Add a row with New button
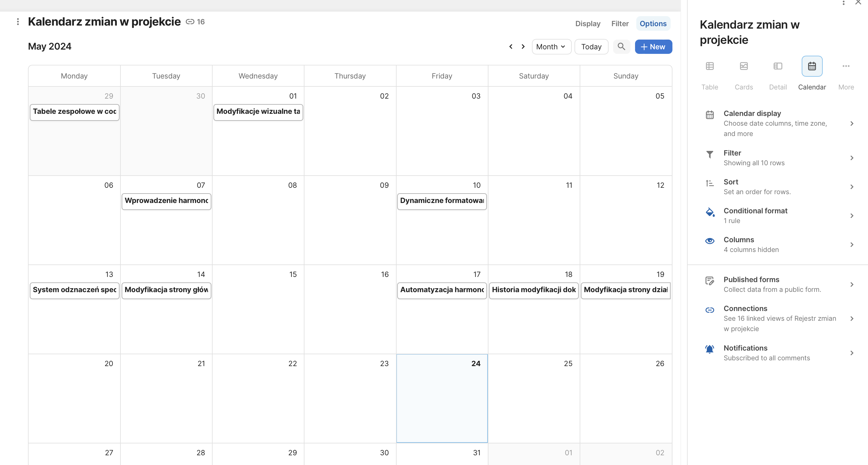The image size is (868, 465). (x=653, y=47)
